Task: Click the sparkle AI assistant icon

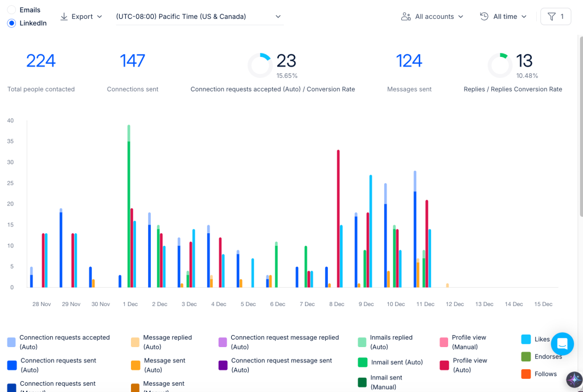Action: click(574, 379)
